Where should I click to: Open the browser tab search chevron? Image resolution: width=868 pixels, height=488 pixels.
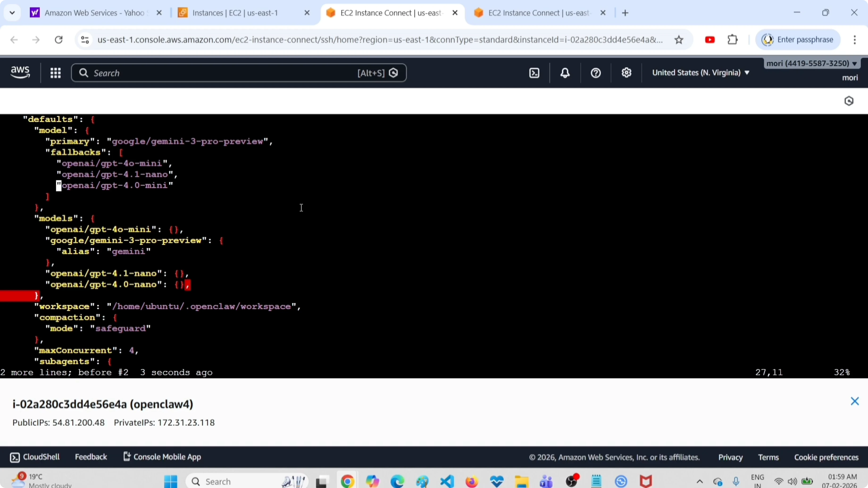coord(13,13)
